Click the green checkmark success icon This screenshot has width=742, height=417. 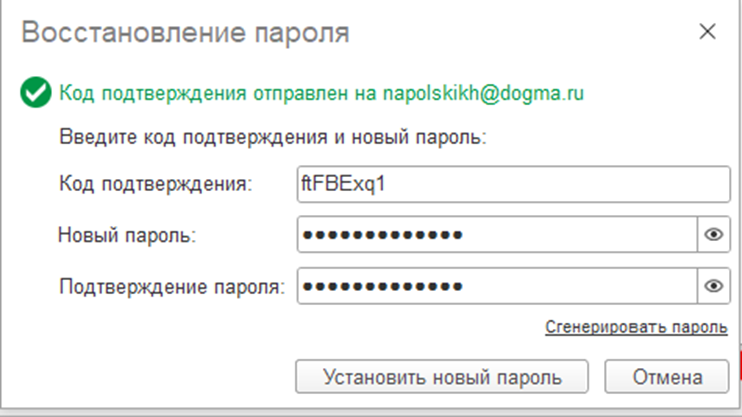tap(36, 94)
